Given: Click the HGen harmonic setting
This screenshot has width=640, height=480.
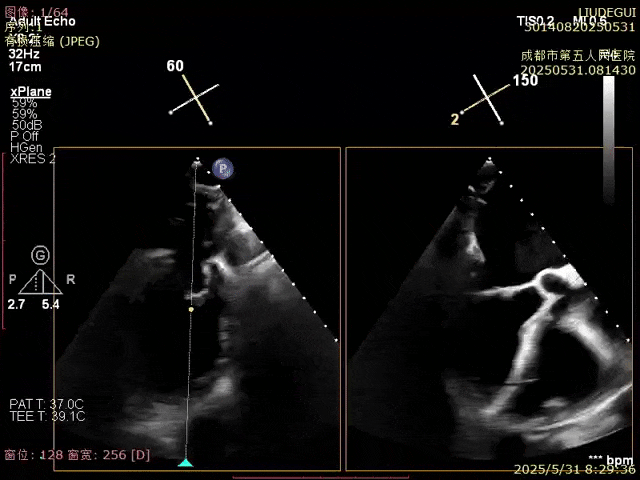Looking at the screenshot, I should [x=27, y=147].
